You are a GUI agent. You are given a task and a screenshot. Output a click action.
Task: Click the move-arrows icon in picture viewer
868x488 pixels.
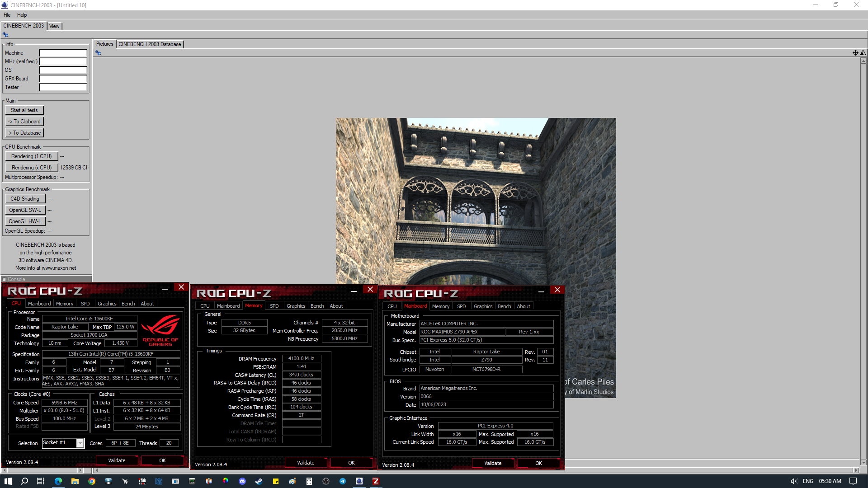point(855,53)
